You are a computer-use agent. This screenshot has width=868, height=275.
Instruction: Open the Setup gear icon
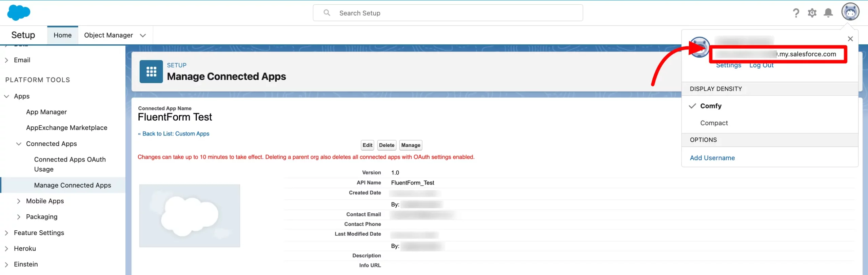(x=812, y=13)
